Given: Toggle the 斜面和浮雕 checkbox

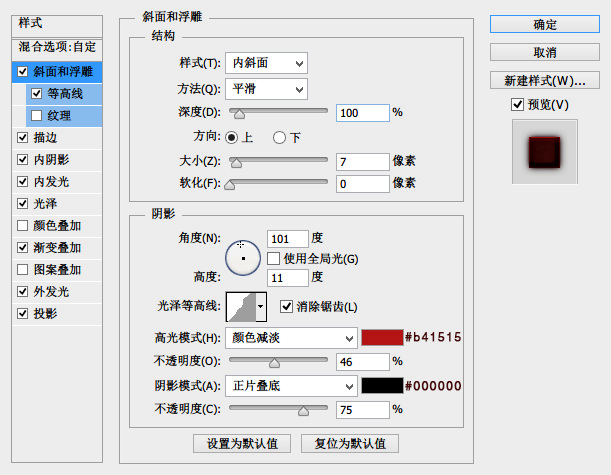Looking at the screenshot, I should [23, 72].
